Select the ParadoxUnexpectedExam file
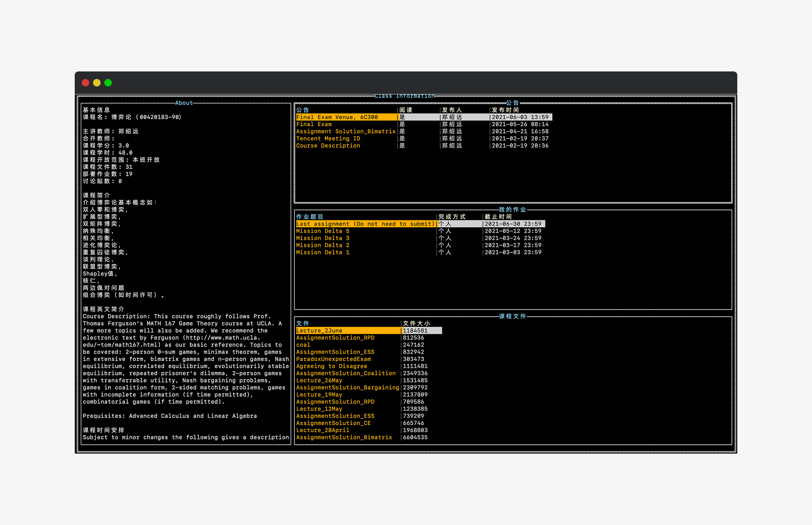The width and height of the screenshot is (812, 525). point(333,359)
